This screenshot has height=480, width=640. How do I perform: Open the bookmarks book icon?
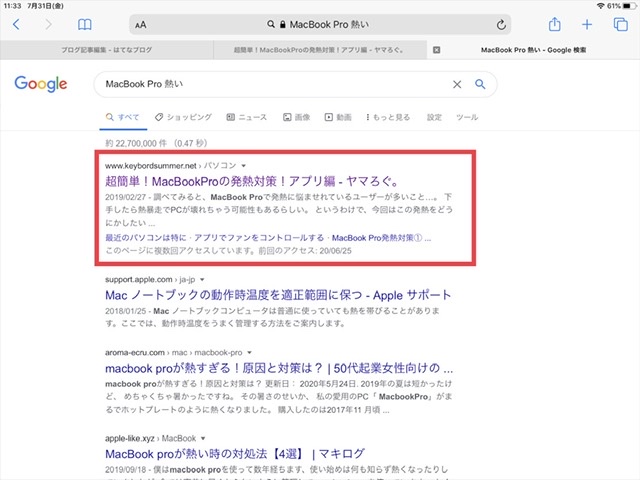pos(84,24)
